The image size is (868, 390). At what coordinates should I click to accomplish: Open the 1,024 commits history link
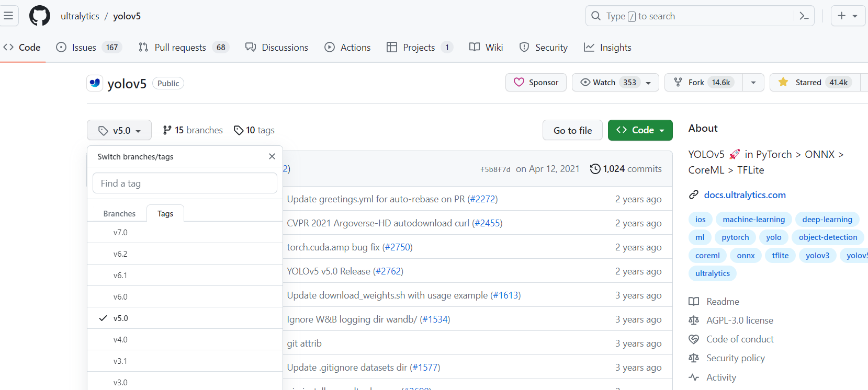click(626, 169)
